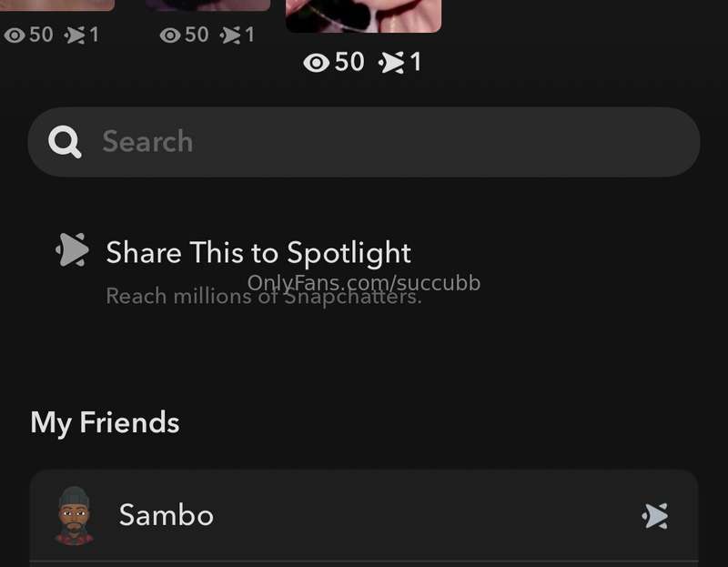Tap the eye views icon under leftmost thumbnail

tap(15, 35)
